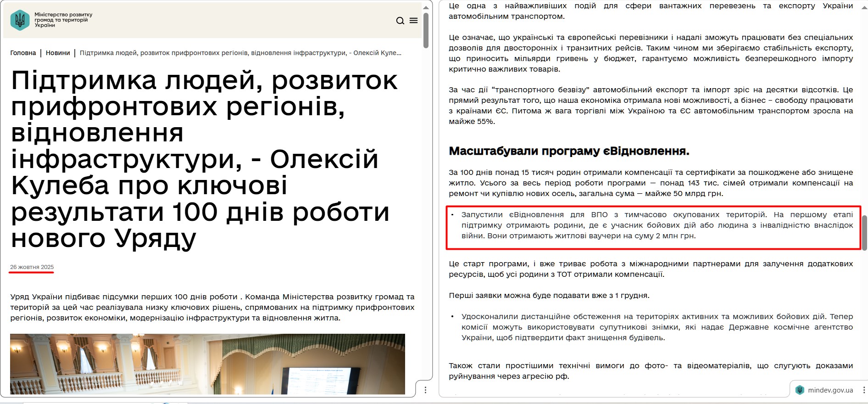Click the bullet 'Удосконалили дистанційне обстеження'
Image resolution: width=868 pixels, height=404 pixels.
[x=657, y=327]
